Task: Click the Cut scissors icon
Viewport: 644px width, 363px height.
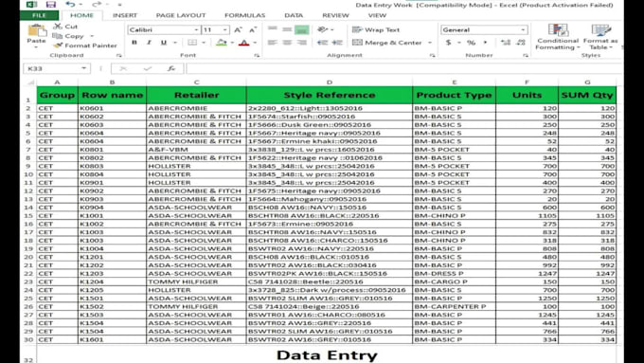Action: [x=58, y=27]
